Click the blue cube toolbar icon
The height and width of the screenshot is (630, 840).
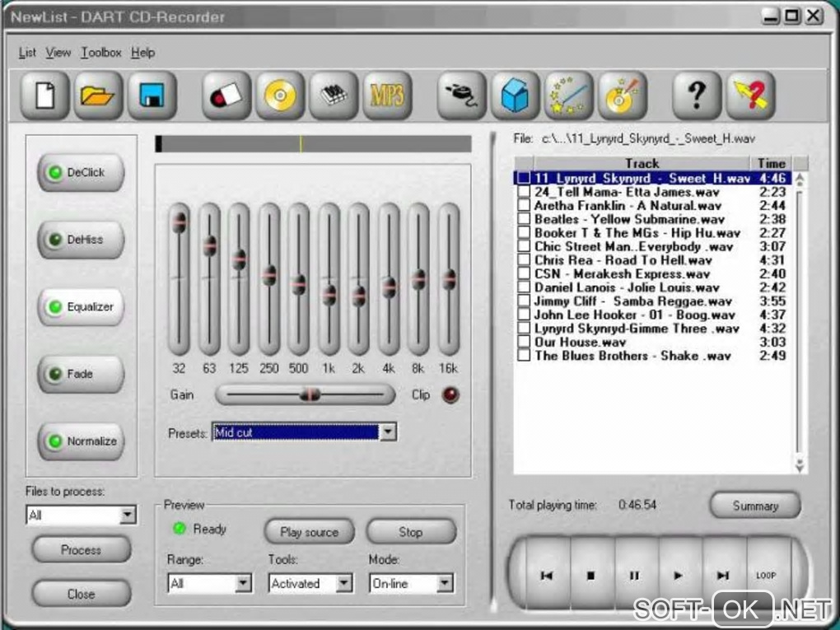(515, 96)
